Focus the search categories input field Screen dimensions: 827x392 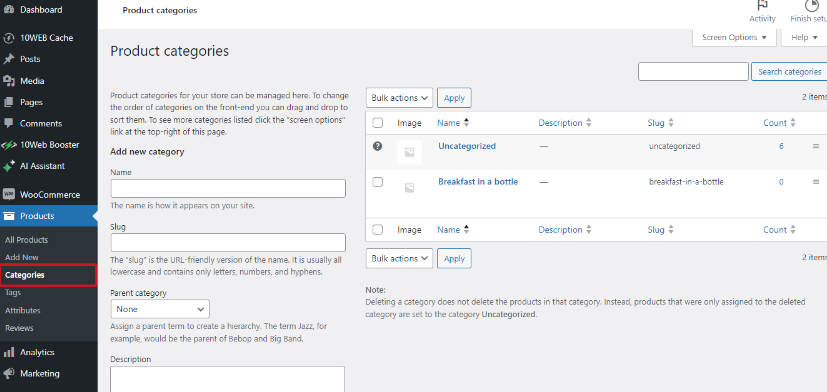(x=693, y=72)
